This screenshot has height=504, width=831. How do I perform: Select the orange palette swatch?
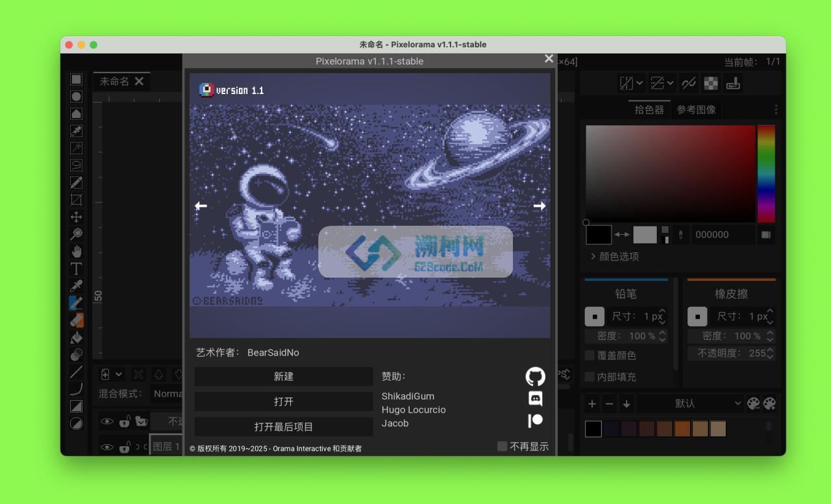[682, 429]
